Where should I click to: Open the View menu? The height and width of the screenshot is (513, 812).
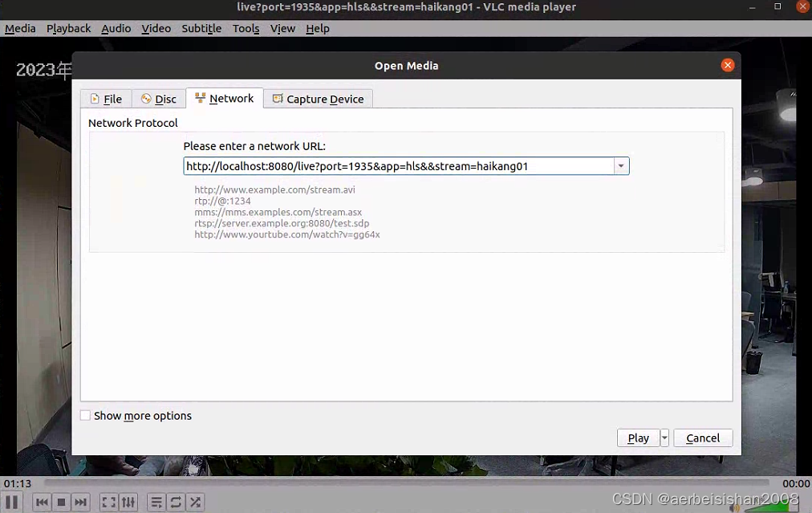282,29
